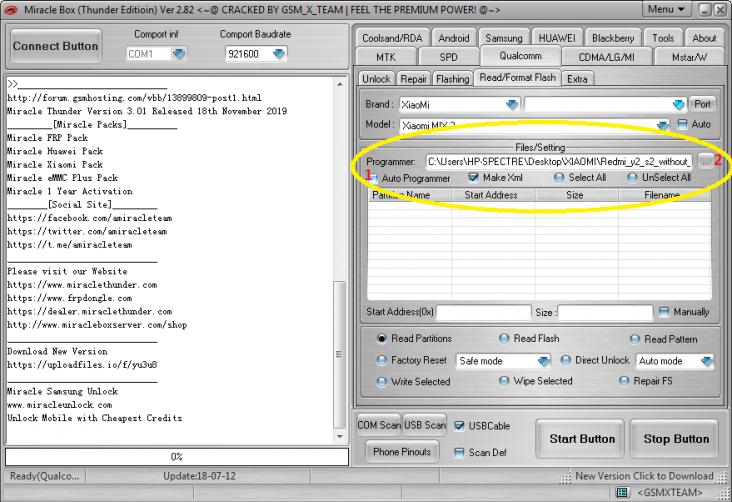Click the Size column header
Viewport: 732px width, 502px height.
[x=577, y=195]
